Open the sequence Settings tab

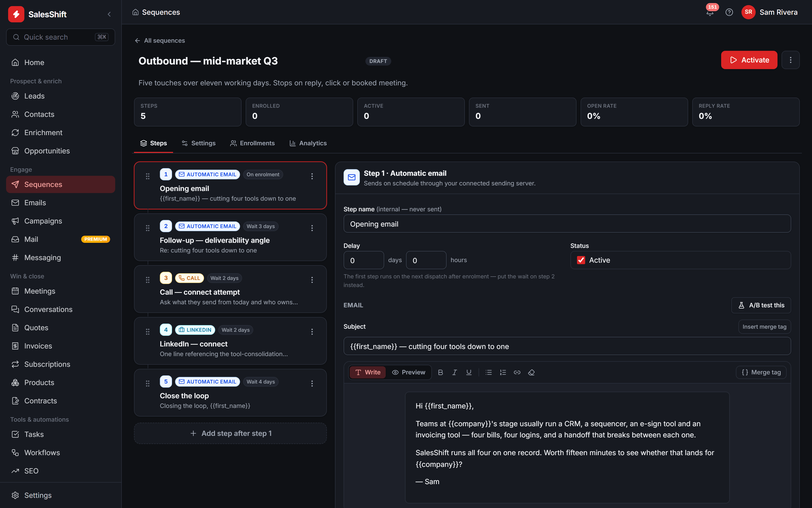pos(199,143)
